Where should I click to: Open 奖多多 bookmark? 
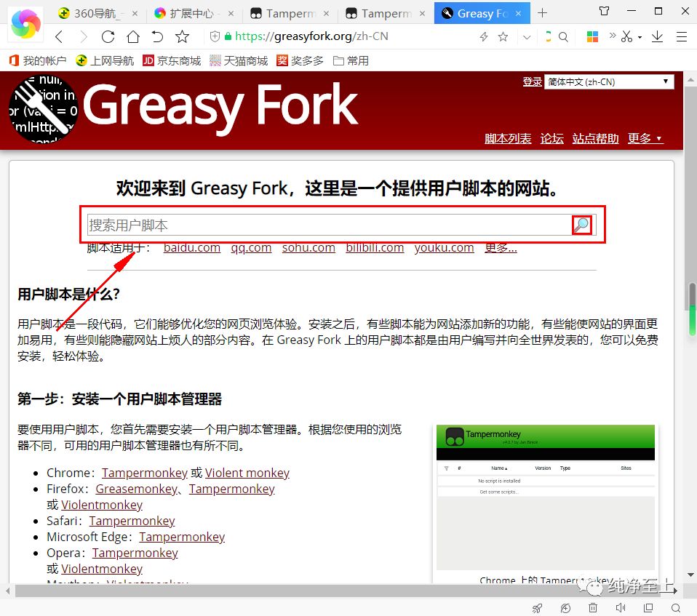point(300,60)
